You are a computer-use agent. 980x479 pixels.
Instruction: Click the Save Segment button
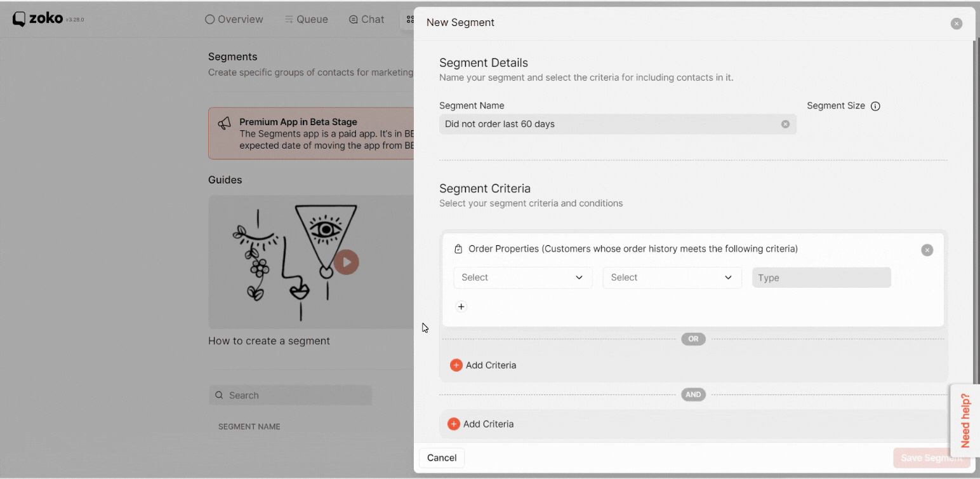click(931, 458)
